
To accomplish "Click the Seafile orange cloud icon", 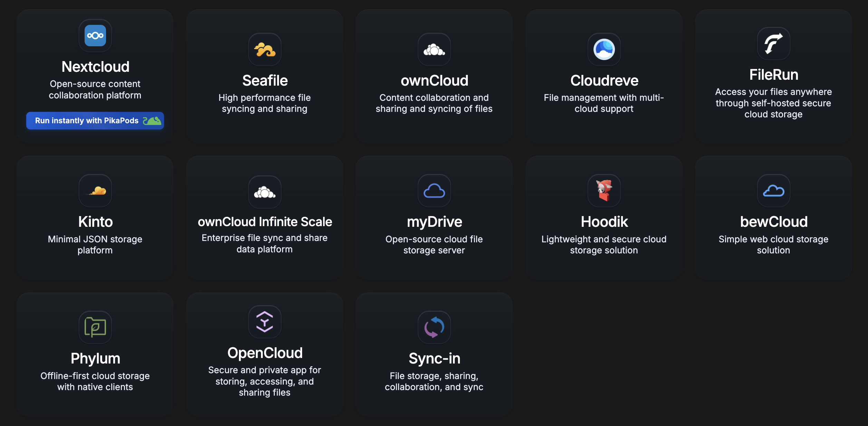I will tap(264, 49).
